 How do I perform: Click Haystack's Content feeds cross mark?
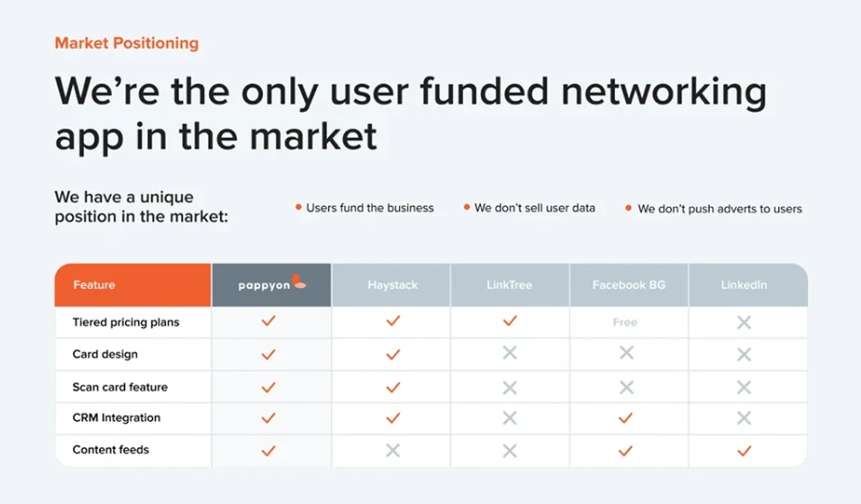point(393,450)
